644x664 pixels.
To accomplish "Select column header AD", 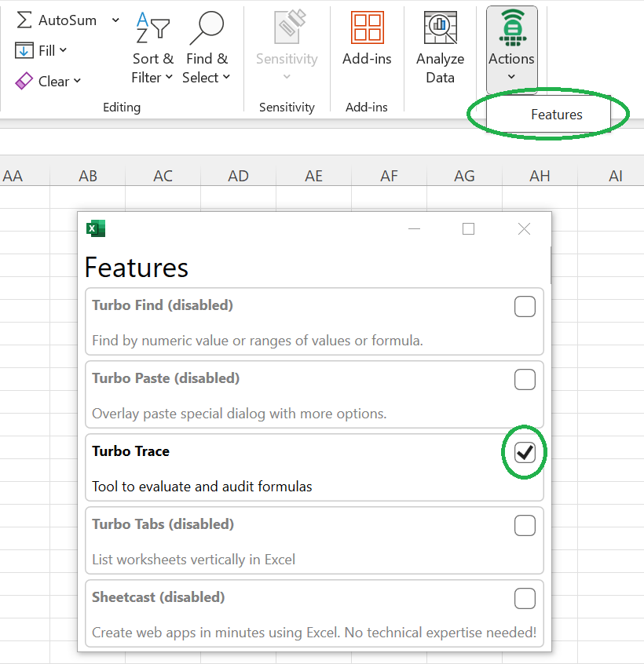I will pyautogui.click(x=239, y=176).
